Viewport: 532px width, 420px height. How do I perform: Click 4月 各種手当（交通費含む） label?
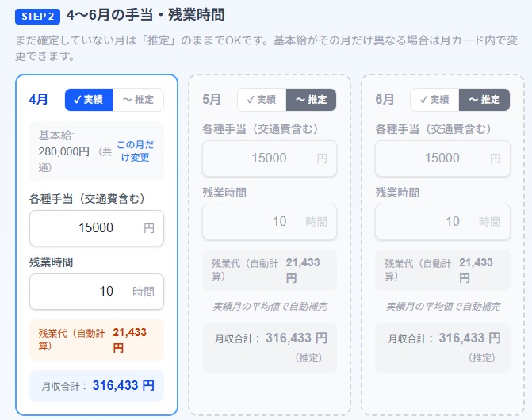coord(87,199)
